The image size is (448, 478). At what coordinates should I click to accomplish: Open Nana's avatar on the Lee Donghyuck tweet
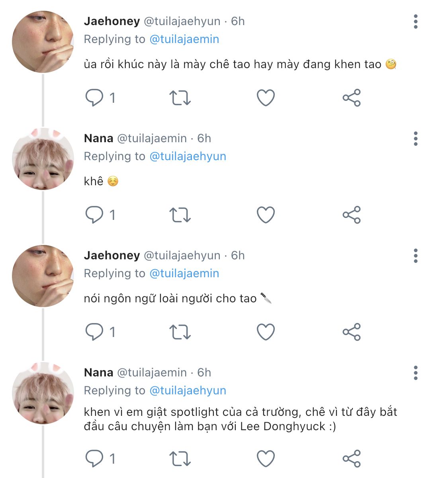[x=43, y=393]
